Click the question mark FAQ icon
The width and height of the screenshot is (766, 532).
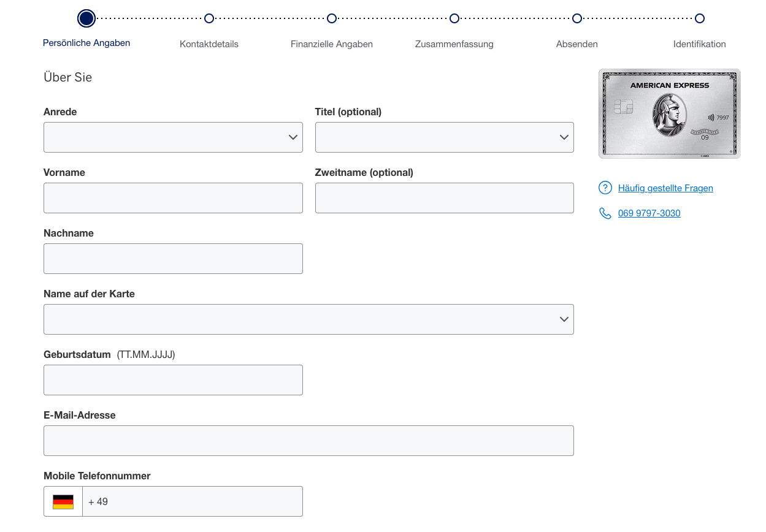click(605, 188)
